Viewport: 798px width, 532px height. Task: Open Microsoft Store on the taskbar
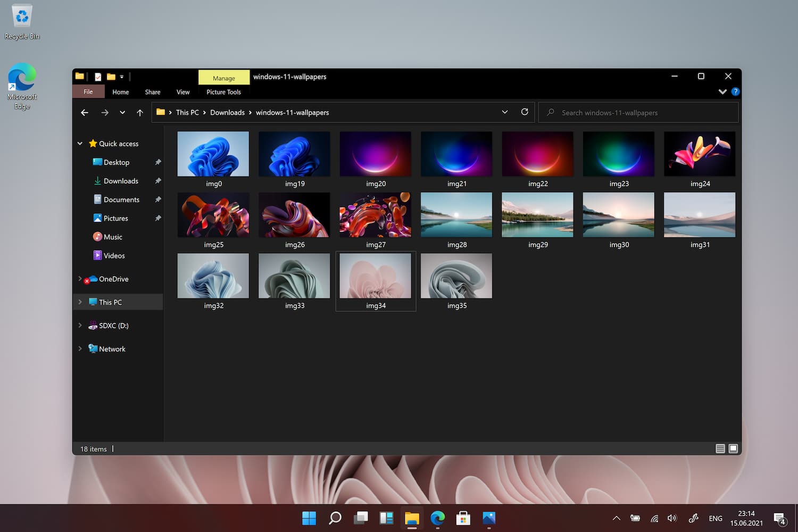[x=463, y=518]
